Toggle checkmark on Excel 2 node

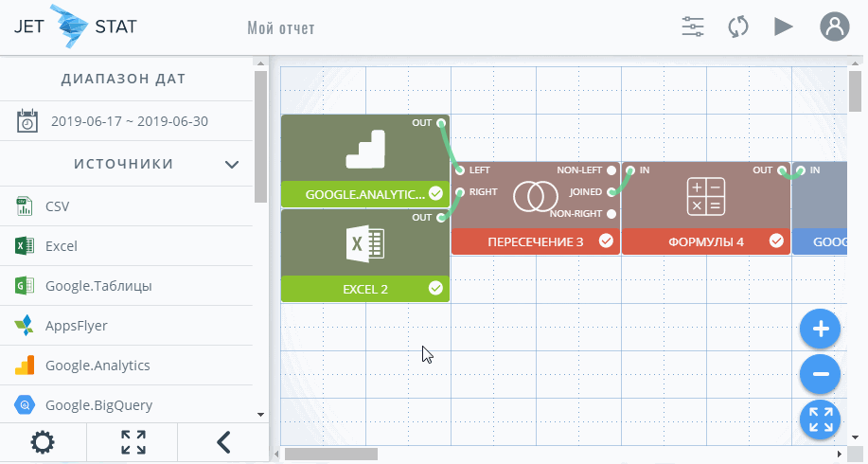coord(435,288)
